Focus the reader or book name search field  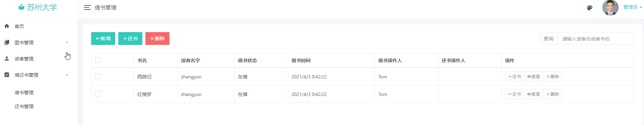coord(596,39)
